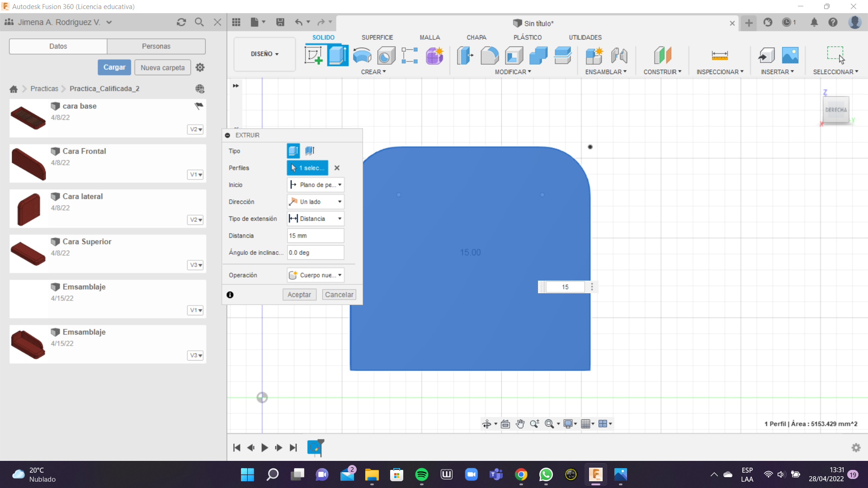Open the Dirección dropdown showing Un lado
The width and height of the screenshot is (868, 488).
(316, 202)
